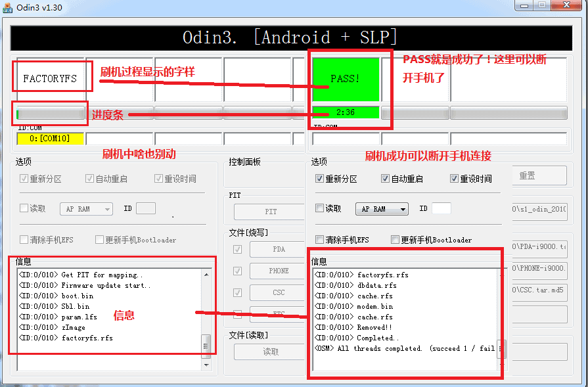Toggle the checkbox beside the CSC button
Viewport: 588px width, 387px height.
tap(237, 292)
